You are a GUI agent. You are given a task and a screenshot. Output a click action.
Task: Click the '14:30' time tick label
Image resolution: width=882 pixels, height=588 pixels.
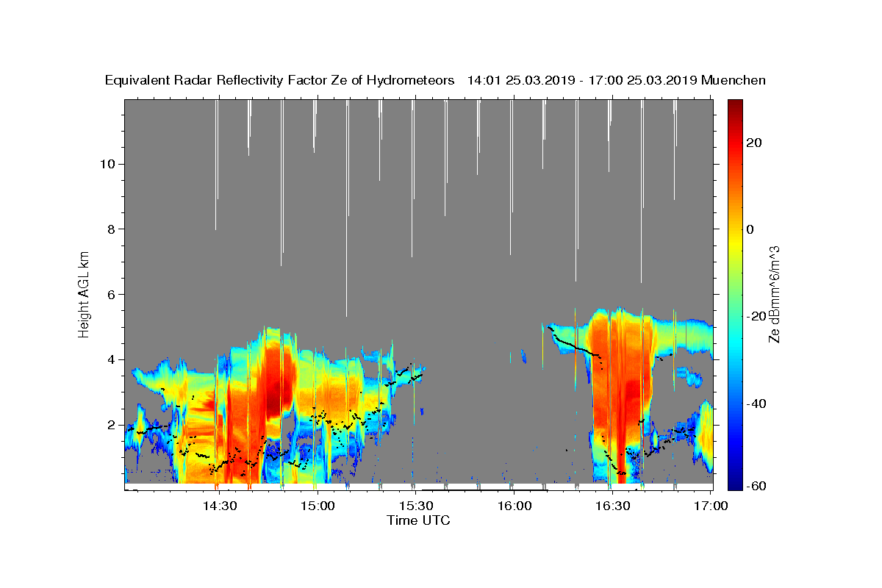pos(218,506)
